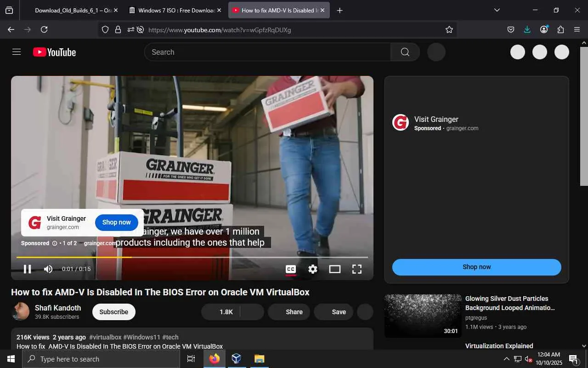The height and width of the screenshot is (368, 588).
Task: Click the Windows taskbar search box
Action: (101, 359)
